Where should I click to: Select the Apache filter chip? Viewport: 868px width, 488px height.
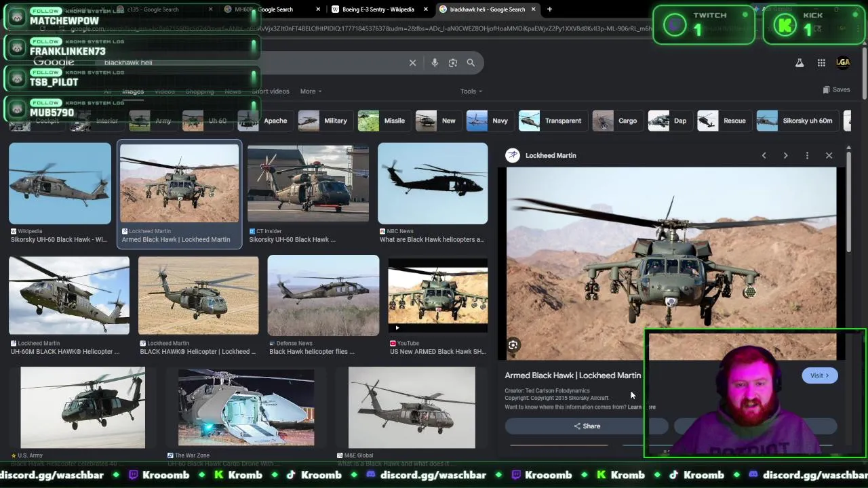click(263, 121)
